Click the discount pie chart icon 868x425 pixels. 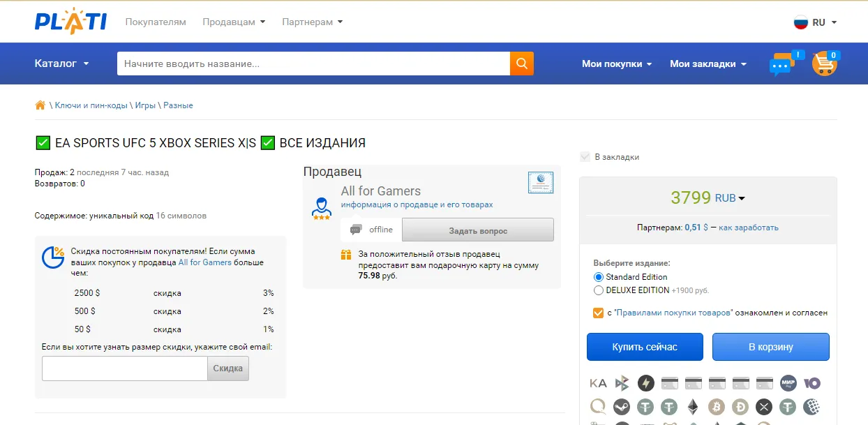click(x=53, y=257)
